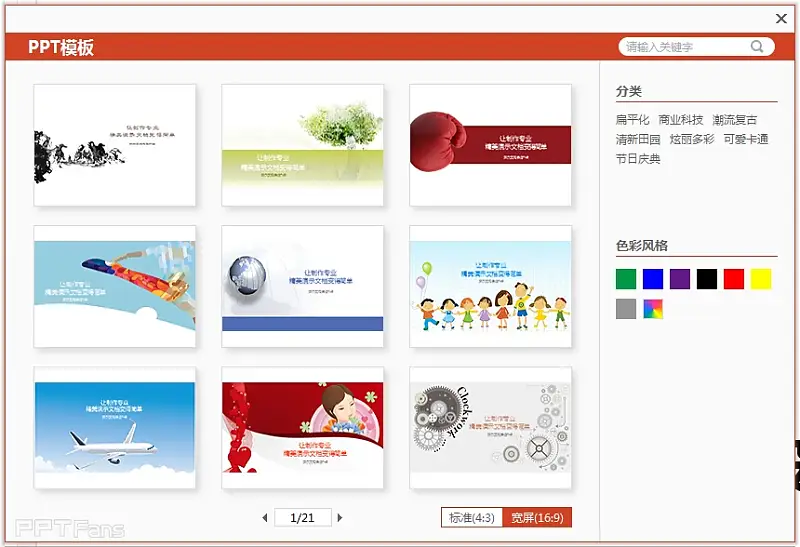Viewport: 800px width, 547px height.
Task: Go to next page of templates
Action: (x=340, y=517)
